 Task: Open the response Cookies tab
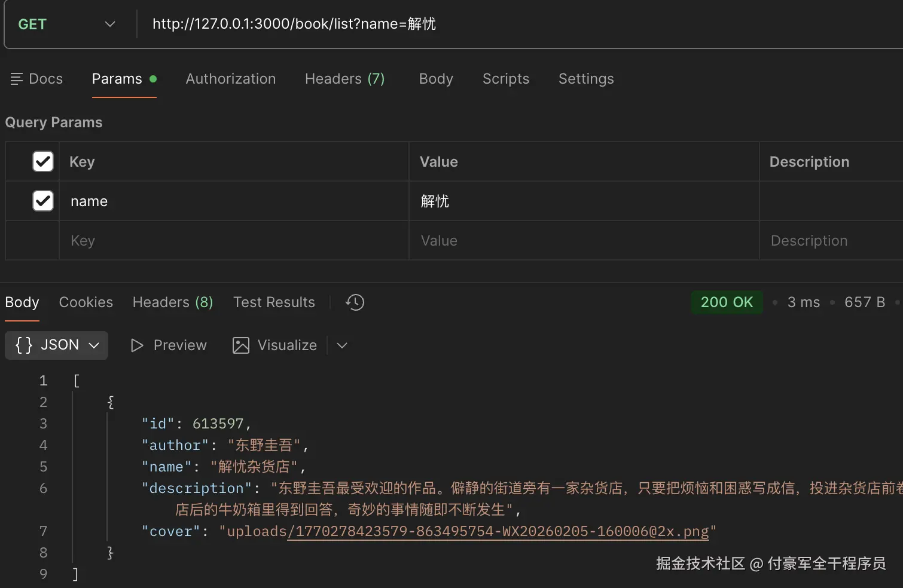click(86, 302)
